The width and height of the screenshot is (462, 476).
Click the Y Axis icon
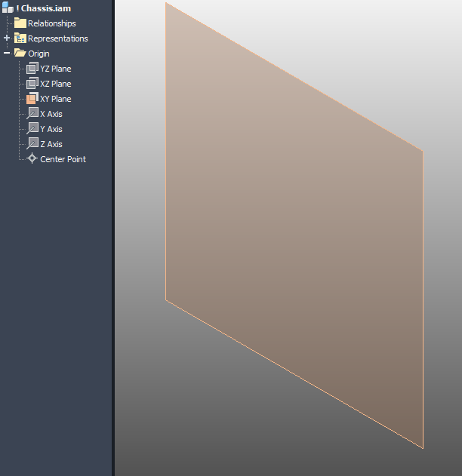[x=32, y=128]
